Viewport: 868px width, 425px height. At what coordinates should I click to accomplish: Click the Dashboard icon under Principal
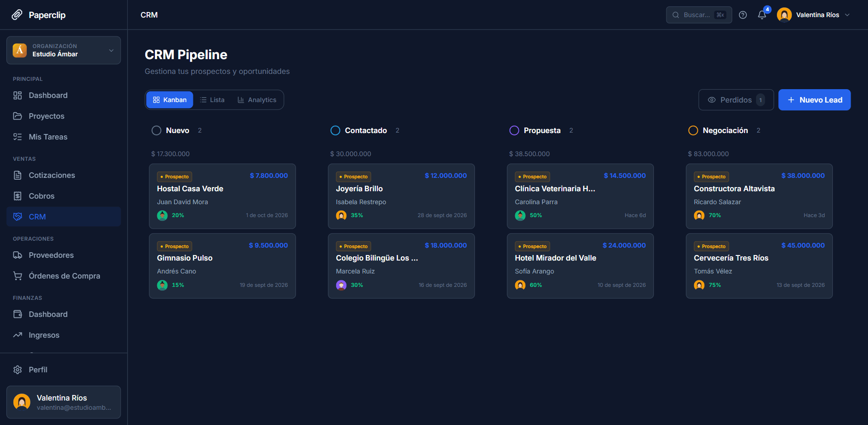click(x=18, y=95)
